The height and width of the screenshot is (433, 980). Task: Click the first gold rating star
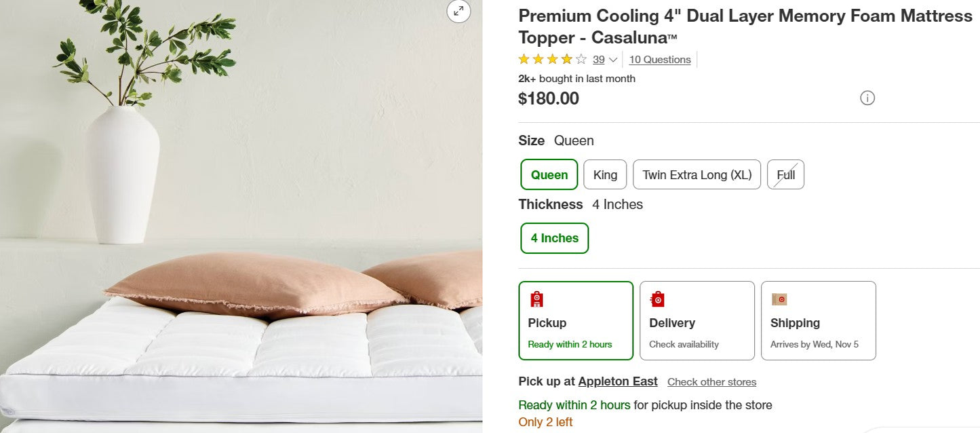click(524, 59)
